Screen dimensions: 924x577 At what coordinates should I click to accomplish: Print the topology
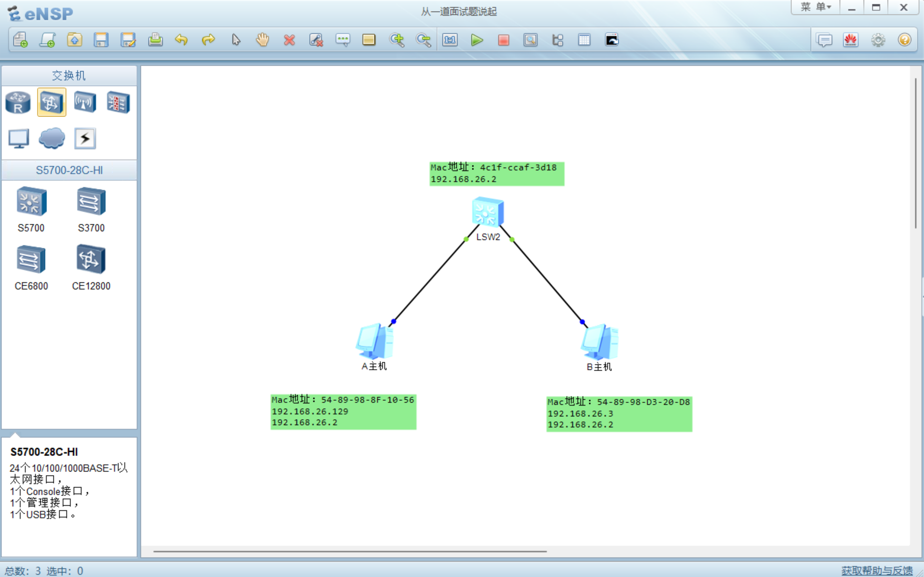tap(155, 40)
